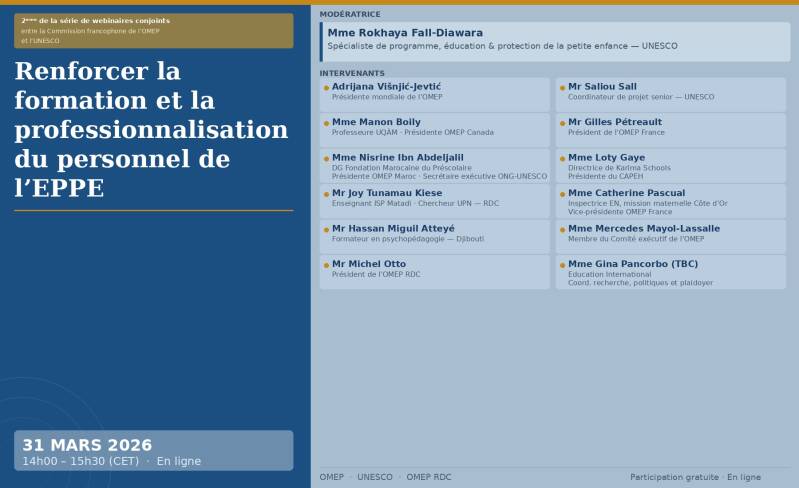Click "Vice-présidente OMEP France" line

pyautogui.click(x=620, y=212)
